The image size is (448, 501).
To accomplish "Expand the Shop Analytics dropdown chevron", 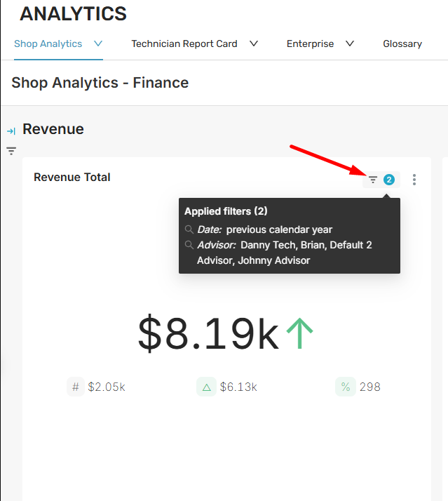I will tap(98, 44).
